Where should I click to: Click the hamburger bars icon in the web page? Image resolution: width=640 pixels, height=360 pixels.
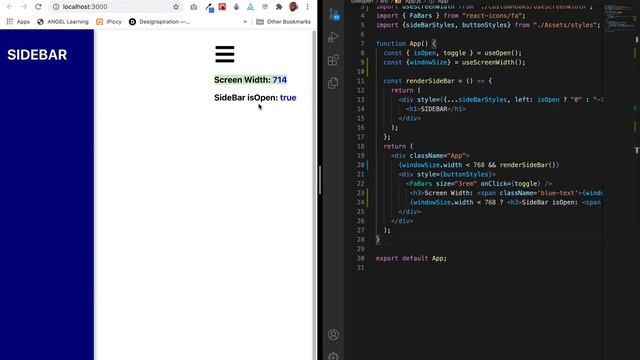click(x=225, y=54)
